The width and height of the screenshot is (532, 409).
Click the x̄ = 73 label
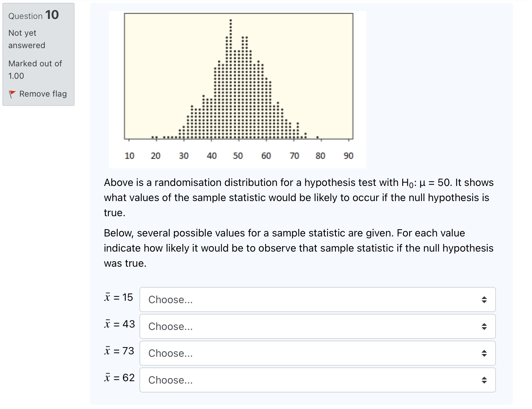(119, 351)
